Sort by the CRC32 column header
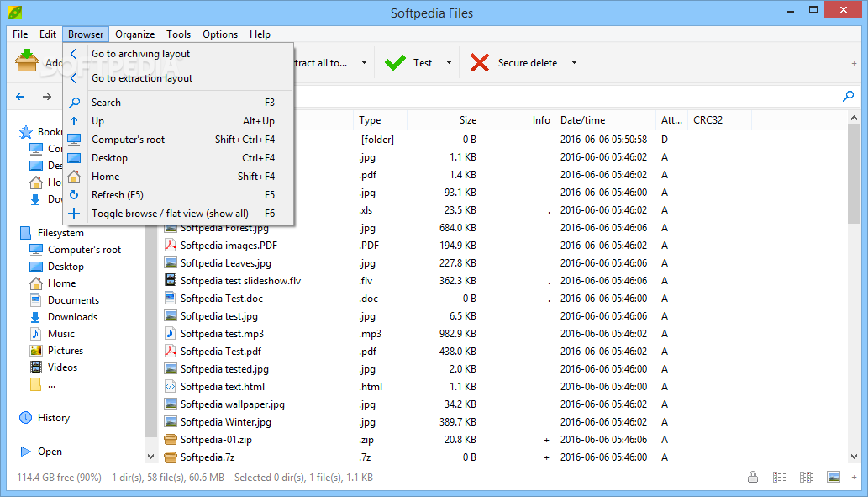This screenshot has height=497, width=868. pos(719,120)
